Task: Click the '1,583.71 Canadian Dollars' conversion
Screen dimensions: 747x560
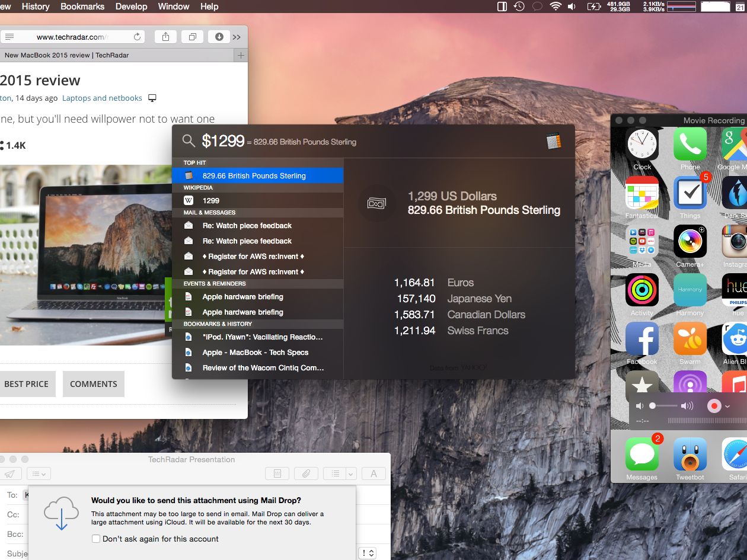Action: click(x=459, y=315)
